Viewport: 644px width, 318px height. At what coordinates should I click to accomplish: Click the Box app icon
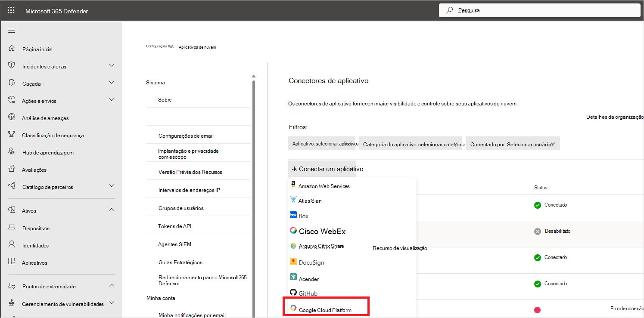click(293, 215)
